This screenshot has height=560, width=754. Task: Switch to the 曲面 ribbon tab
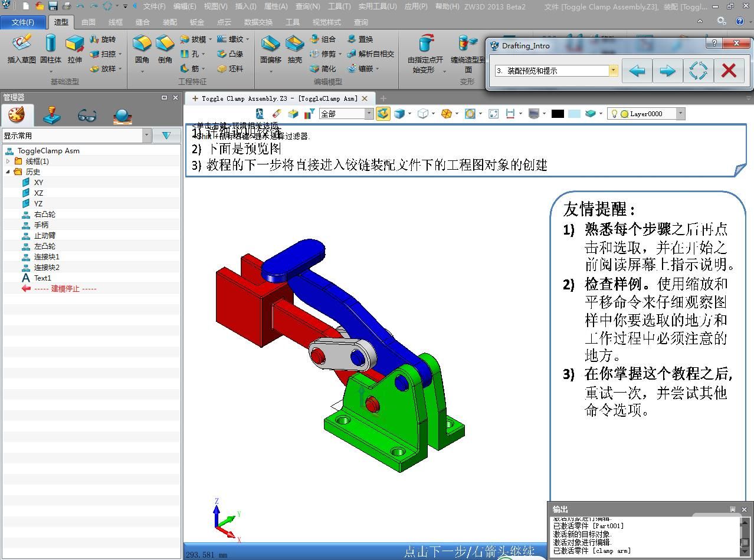tap(88, 22)
